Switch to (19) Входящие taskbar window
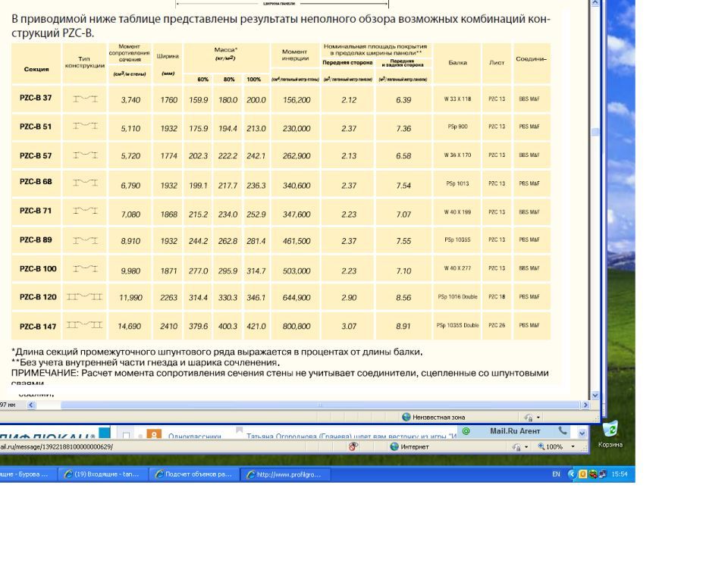This screenshot has width=728, height=582. click(x=103, y=474)
